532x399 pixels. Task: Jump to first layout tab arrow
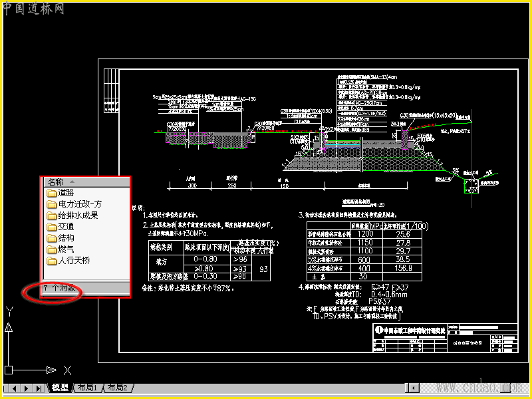(5, 388)
